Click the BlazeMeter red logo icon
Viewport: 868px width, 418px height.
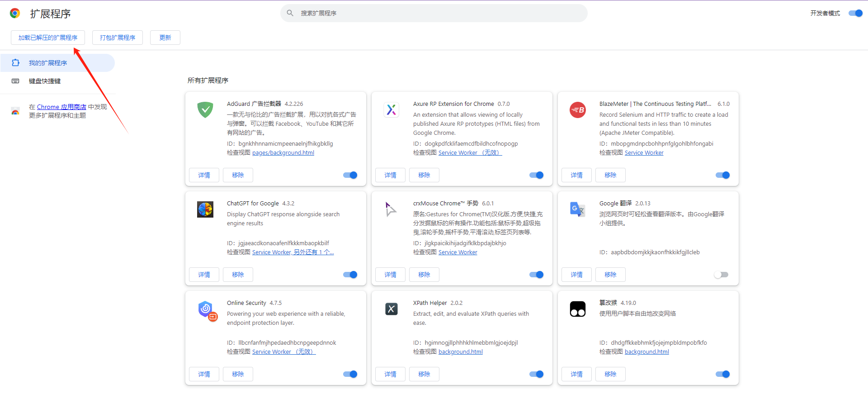click(578, 109)
